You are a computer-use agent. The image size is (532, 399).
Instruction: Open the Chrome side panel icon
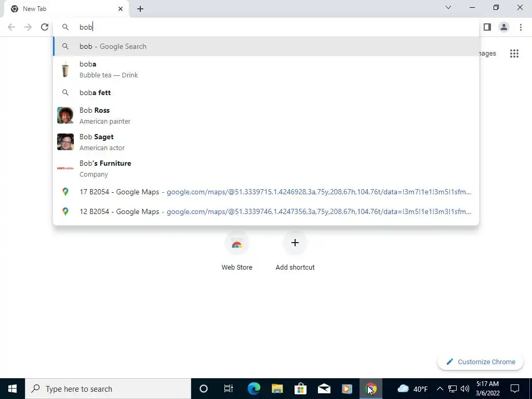point(487,27)
